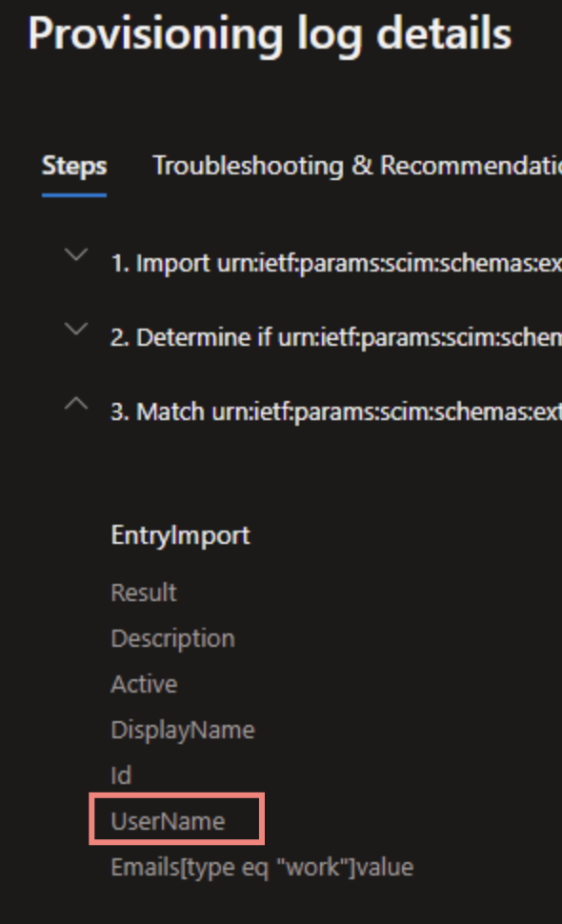Select urn:ietf schema text in Import step
562x924 pixels.
point(390,264)
